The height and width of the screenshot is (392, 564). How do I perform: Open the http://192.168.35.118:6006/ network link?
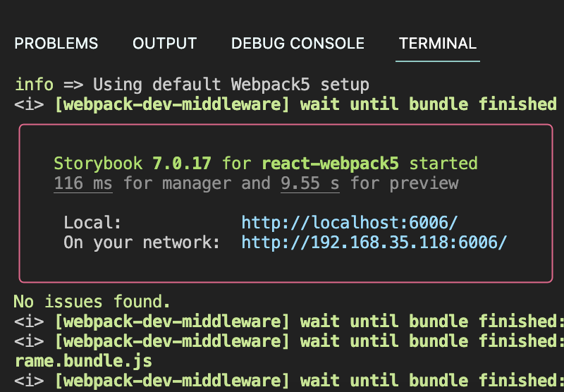click(374, 242)
